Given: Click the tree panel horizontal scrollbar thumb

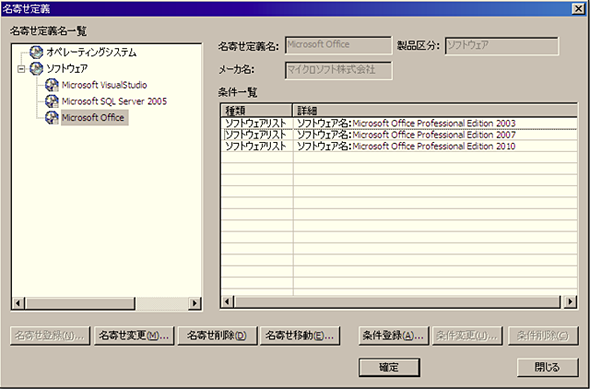Looking at the screenshot, I should [80, 303].
